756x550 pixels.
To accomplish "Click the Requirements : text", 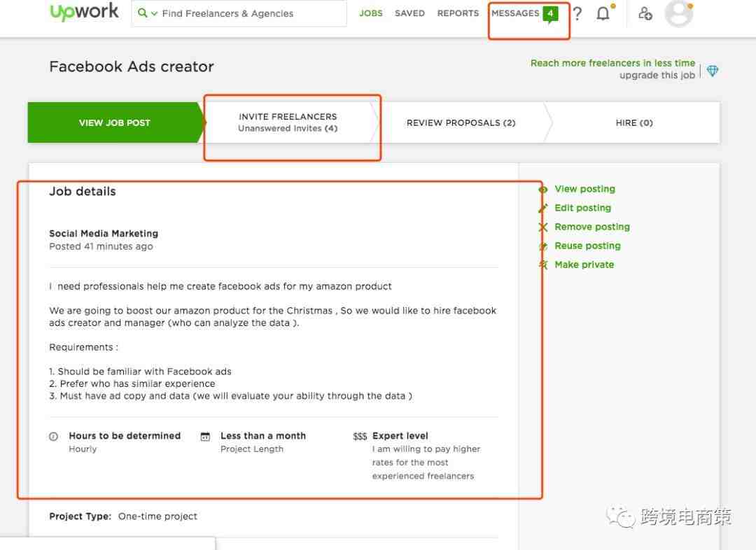I will (x=83, y=347).
